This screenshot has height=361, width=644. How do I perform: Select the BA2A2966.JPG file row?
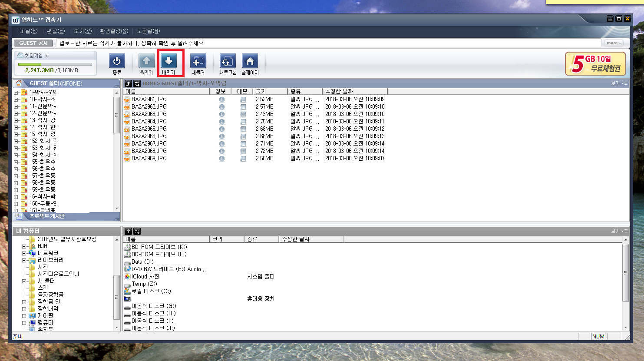[x=255, y=136]
